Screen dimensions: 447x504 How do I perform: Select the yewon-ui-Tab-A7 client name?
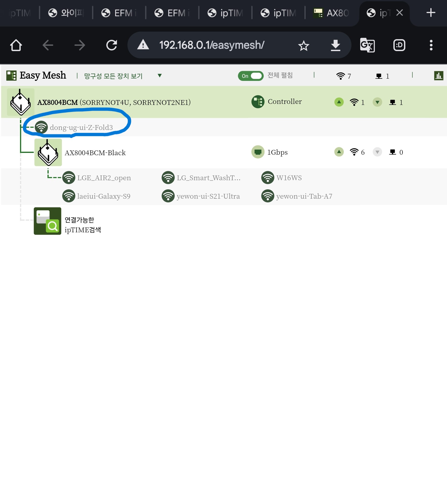(x=304, y=196)
